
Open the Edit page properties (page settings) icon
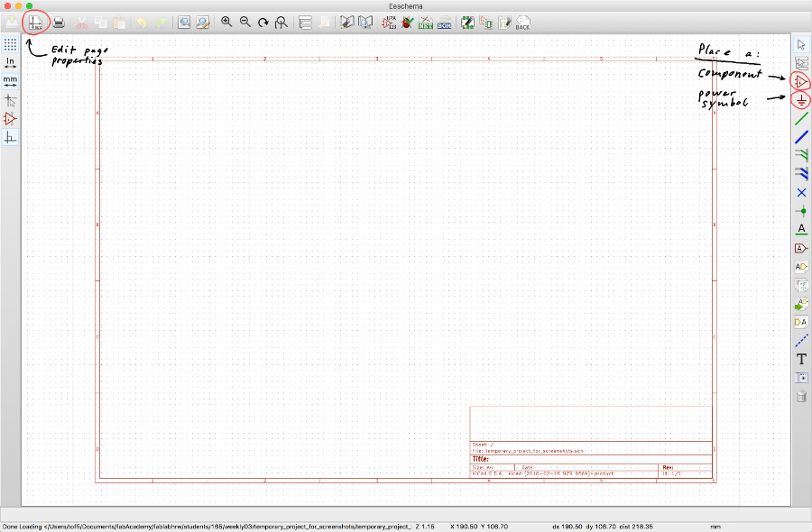click(x=35, y=23)
